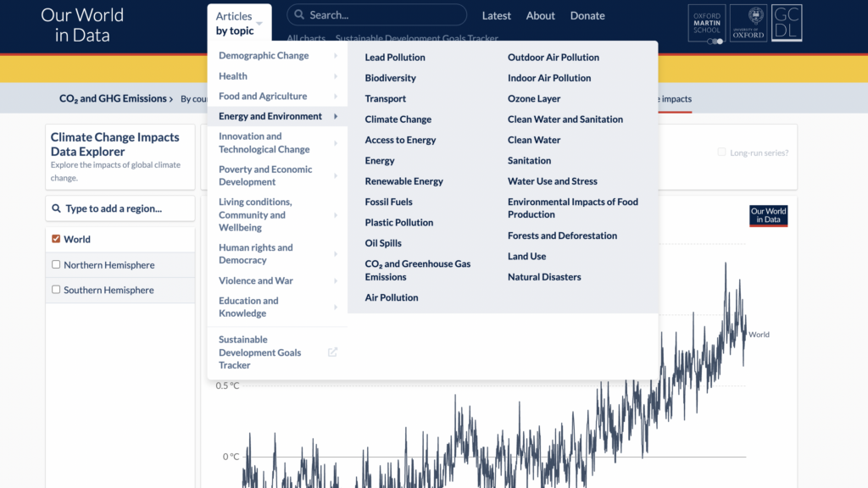The image size is (868, 488).
Task: Expand Poverty and Economic Development arrow
Action: coord(336,175)
